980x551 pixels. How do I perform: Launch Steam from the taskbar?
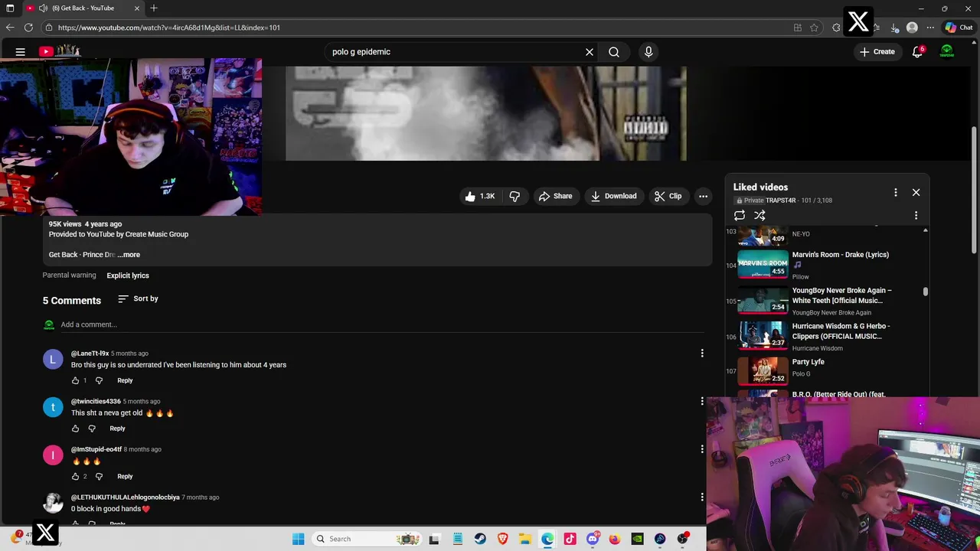[x=480, y=539]
